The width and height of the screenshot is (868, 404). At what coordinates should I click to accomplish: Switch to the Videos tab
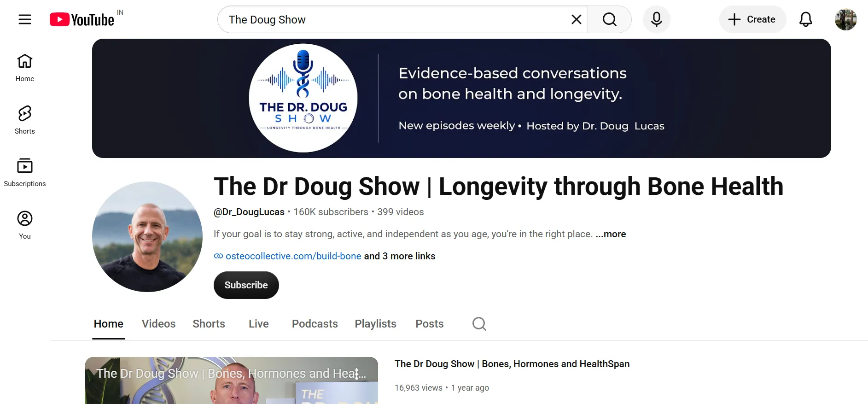pos(159,324)
